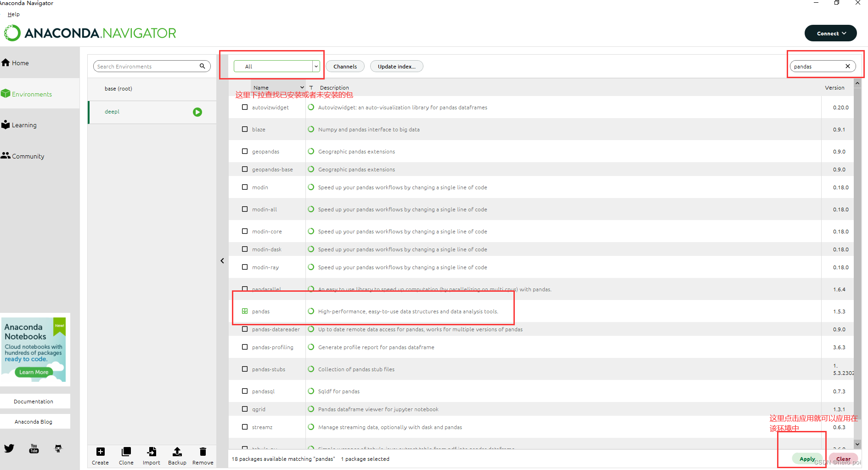The width and height of the screenshot is (868, 470).
Task: Import an environment
Action: 152,456
